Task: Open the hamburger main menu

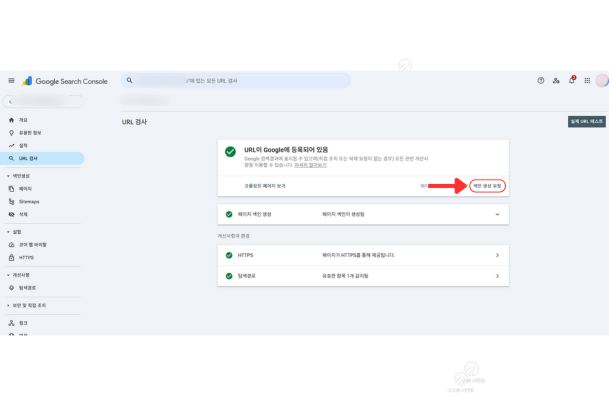Action: (x=11, y=81)
